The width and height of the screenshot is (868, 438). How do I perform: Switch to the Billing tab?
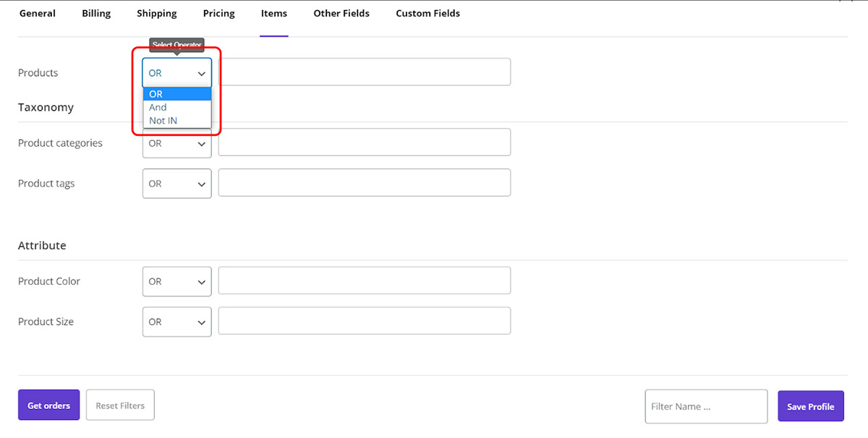pyautogui.click(x=96, y=14)
